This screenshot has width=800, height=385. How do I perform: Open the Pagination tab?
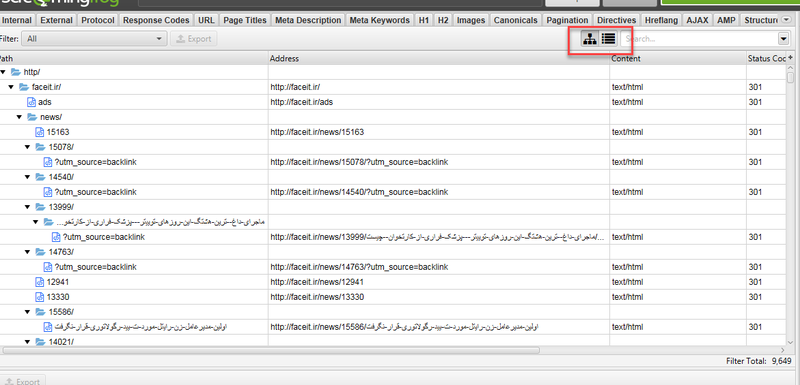pyautogui.click(x=567, y=20)
